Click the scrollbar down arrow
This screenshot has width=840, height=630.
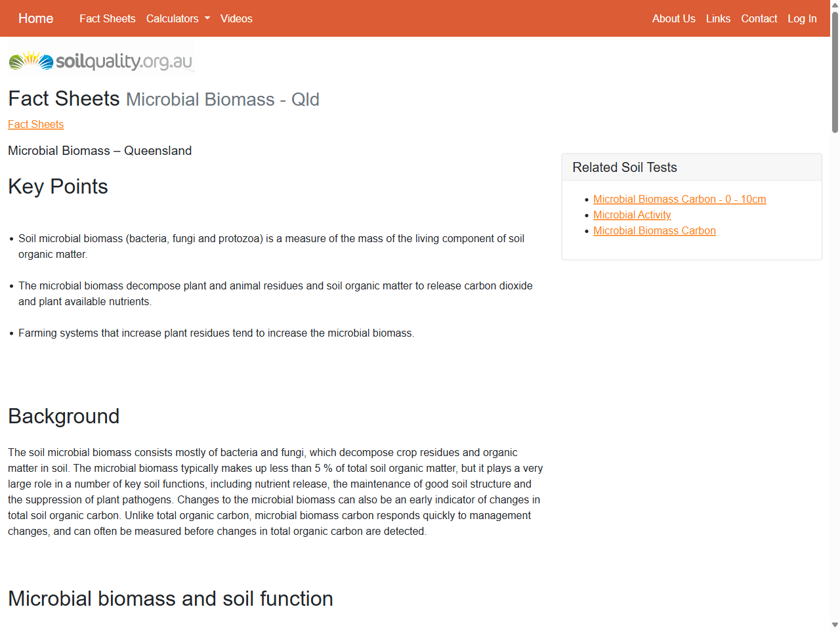click(x=834, y=625)
